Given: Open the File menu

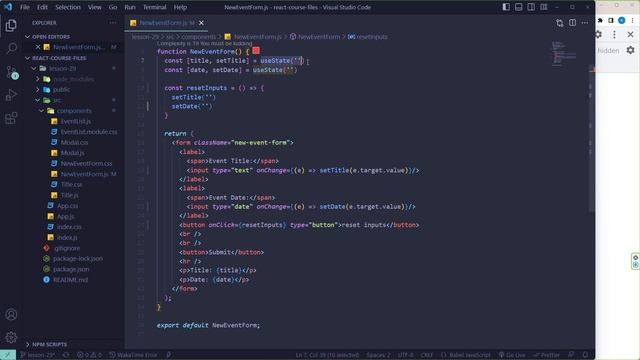Looking at the screenshot, I should [x=25, y=7].
